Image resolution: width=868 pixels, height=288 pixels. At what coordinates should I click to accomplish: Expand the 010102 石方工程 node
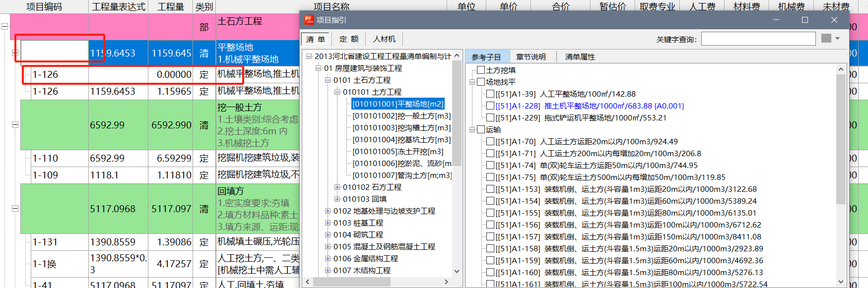(337, 187)
